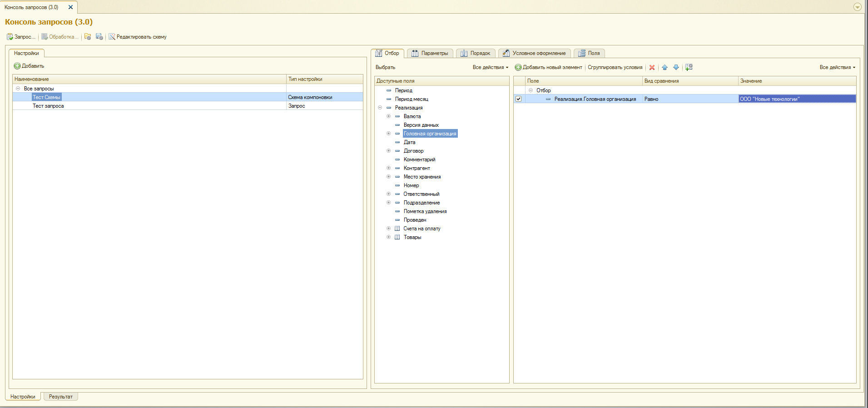Click the Запрос... toolbar button
Screen dimensions: 868x408
tap(21, 37)
